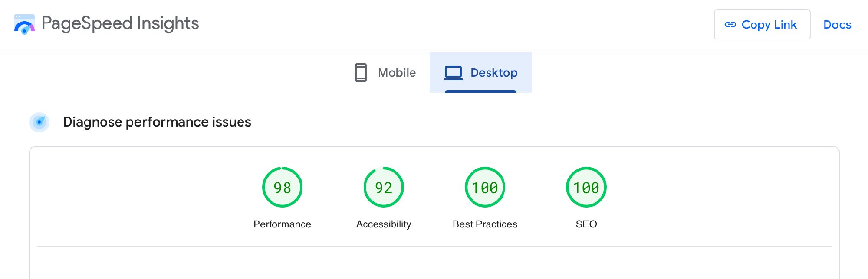This screenshot has height=279, width=868.
Task: Click the Diagnose performance issues heading
Action: tap(157, 122)
